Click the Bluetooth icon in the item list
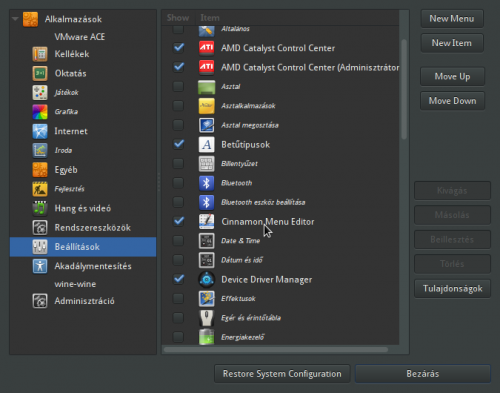Viewport: 500px width, 393px height. 206,183
